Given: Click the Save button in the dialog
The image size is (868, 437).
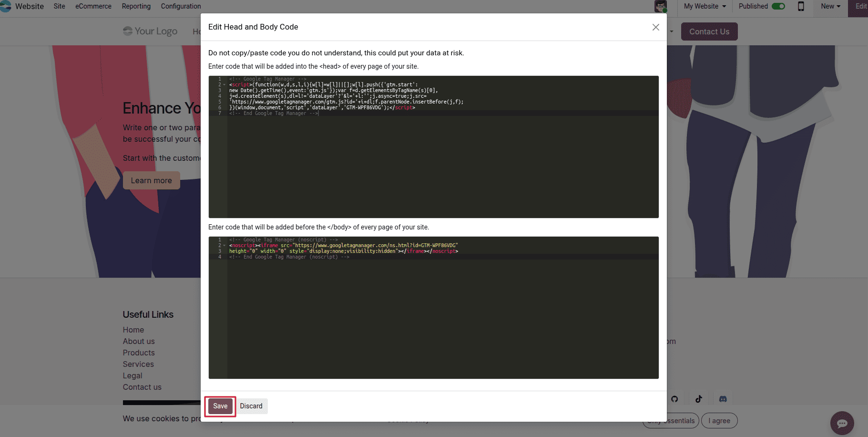Looking at the screenshot, I should pyautogui.click(x=220, y=406).
